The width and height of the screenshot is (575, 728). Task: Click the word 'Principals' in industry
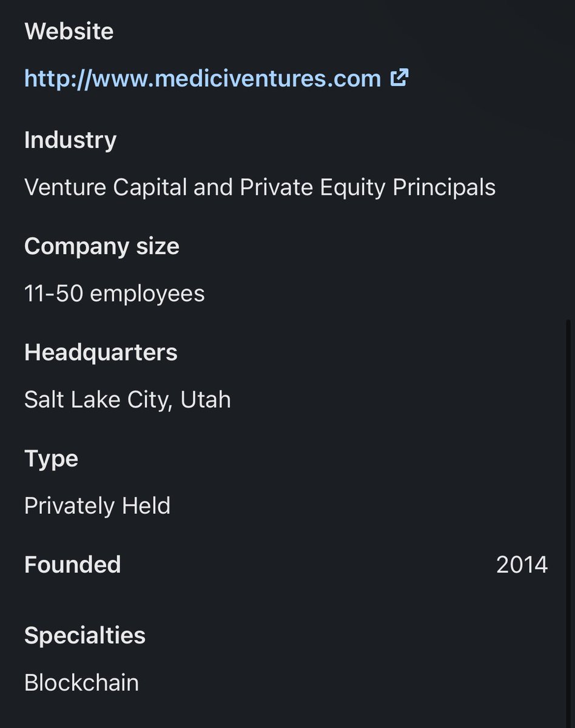click(444, 187)
